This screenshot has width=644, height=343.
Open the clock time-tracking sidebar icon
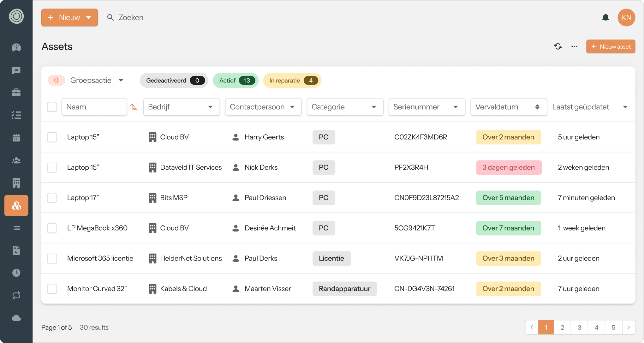(x=16, y=273)
